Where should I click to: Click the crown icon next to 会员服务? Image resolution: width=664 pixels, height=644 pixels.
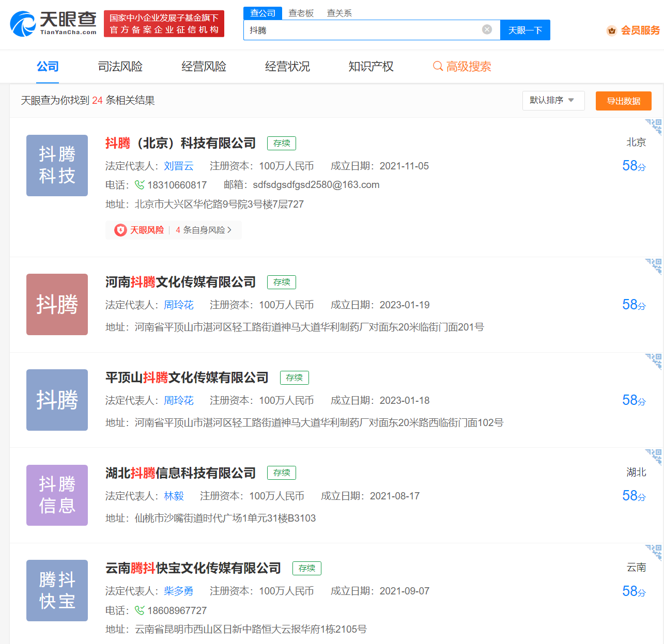612,31
